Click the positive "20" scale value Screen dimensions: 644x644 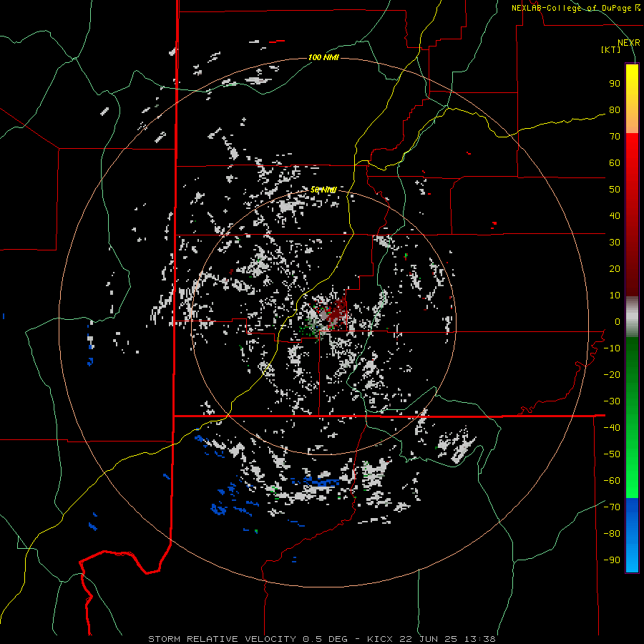point(615,269)
